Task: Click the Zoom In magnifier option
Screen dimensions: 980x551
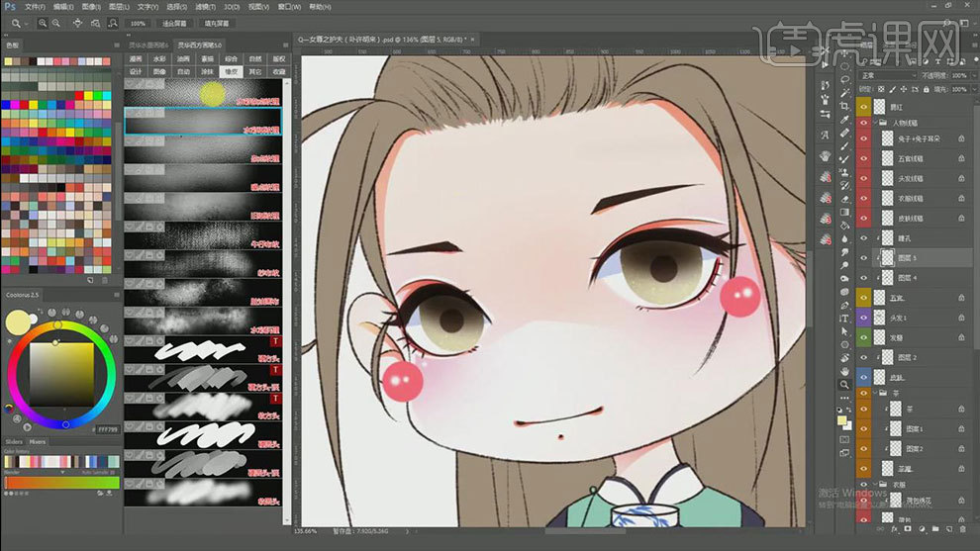Action: pyautogui.click(x=43, y=23)
